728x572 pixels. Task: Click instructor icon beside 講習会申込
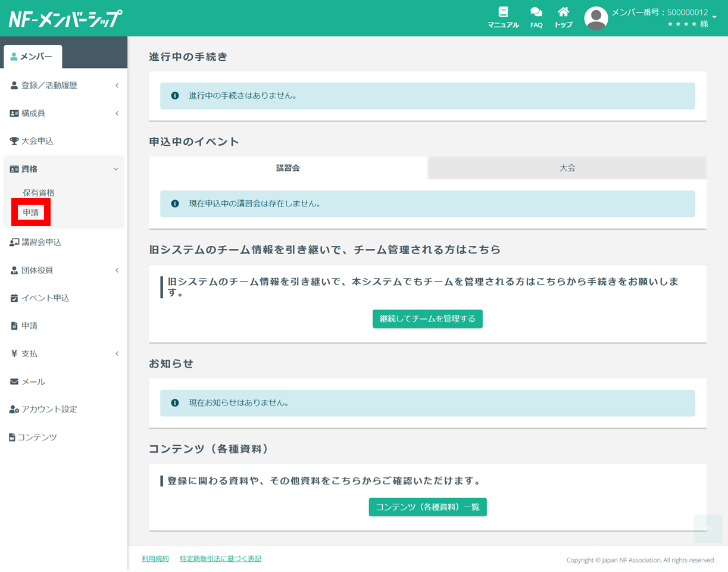point(15,242)
